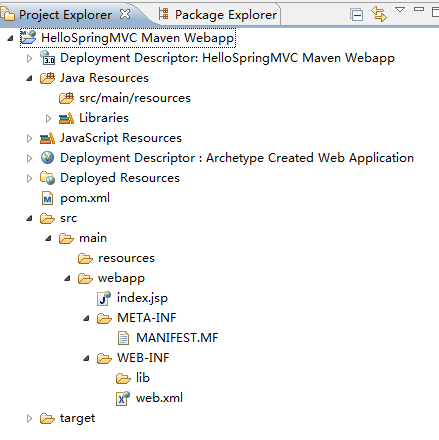Expand the target folder
Screen dimensions: 439x440
pos(29,418)
